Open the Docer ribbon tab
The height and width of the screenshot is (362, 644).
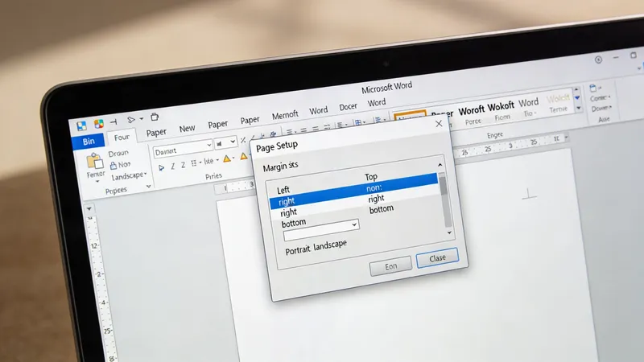pyautogui.click(x=348, y=107)
